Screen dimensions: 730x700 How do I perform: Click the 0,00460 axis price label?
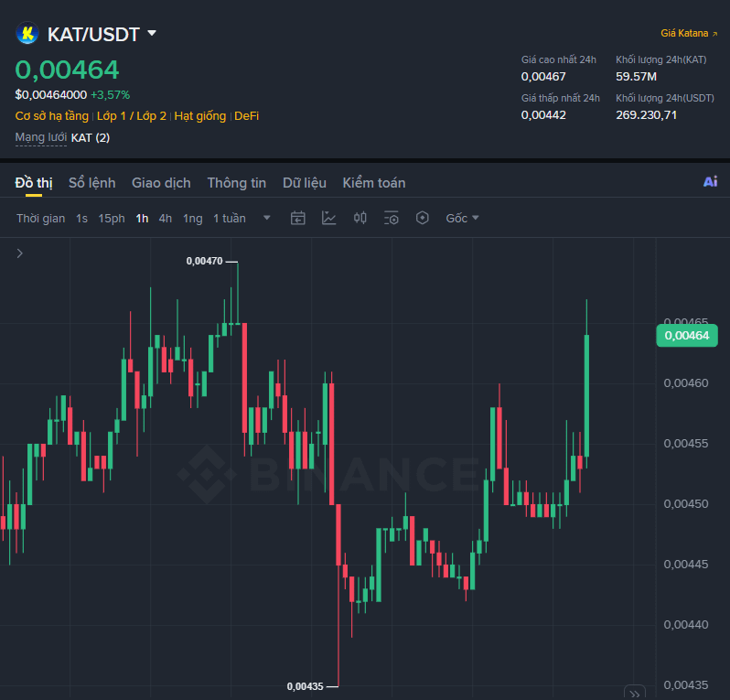click(686, 383)
